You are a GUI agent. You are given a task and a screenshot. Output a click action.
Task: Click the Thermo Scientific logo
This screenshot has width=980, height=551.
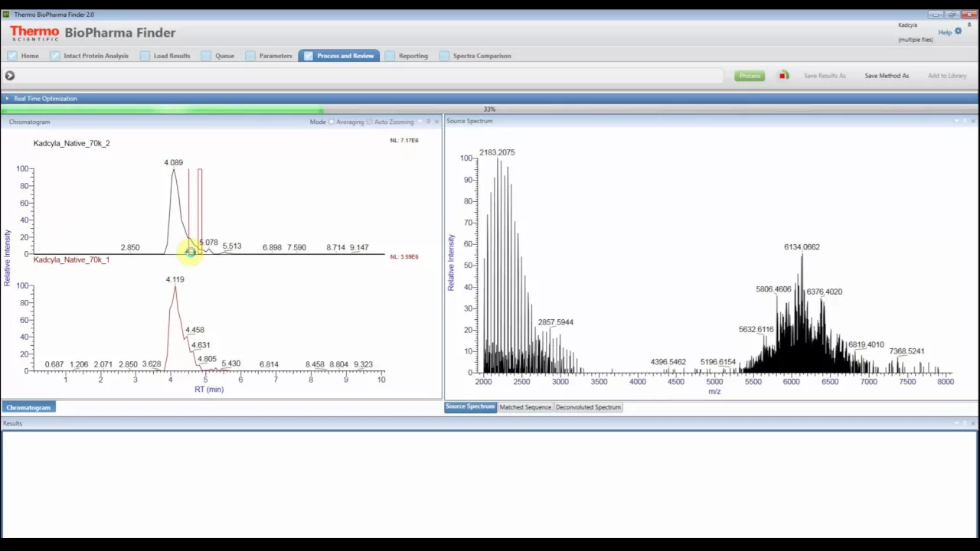(x=34, y=33)
